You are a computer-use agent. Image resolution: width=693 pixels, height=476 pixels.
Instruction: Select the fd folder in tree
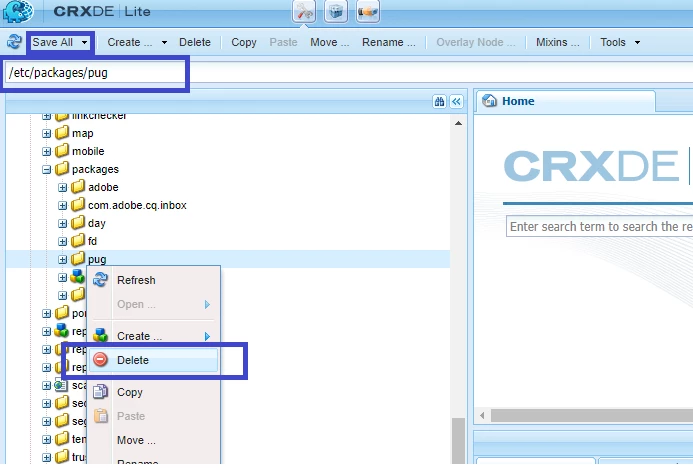click(x=92, y=241)
